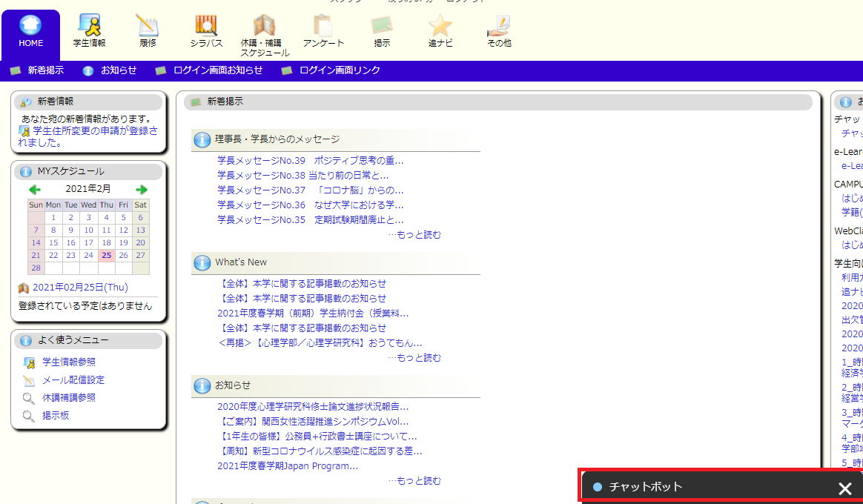Select ログイン画面リンク in the submenu

coord(340,70)
